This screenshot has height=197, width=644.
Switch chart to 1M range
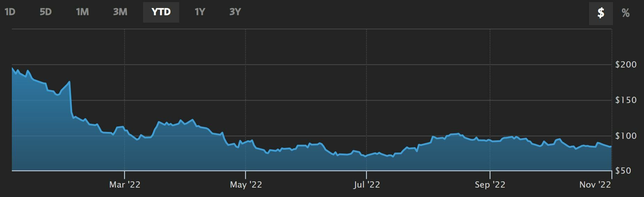click(83, 12)
